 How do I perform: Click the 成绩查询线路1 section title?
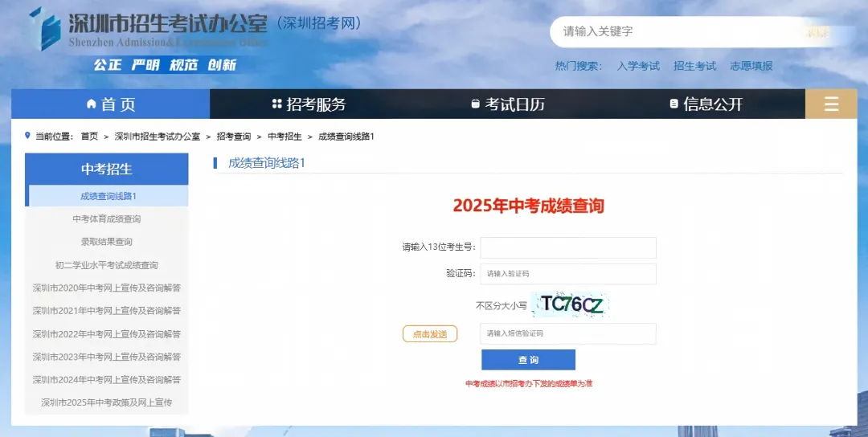(x=267, y=163)
